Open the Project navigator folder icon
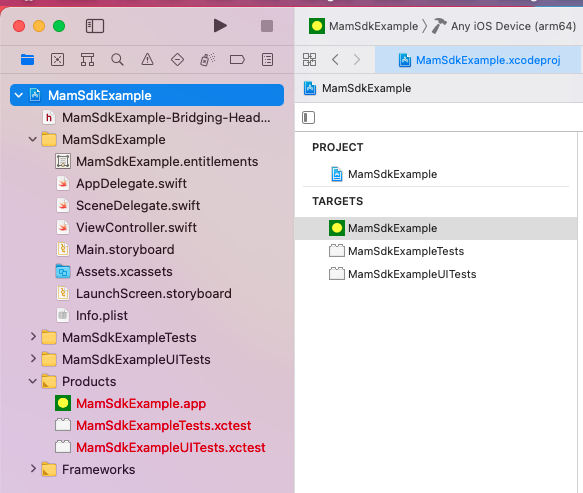 [28, 59]
